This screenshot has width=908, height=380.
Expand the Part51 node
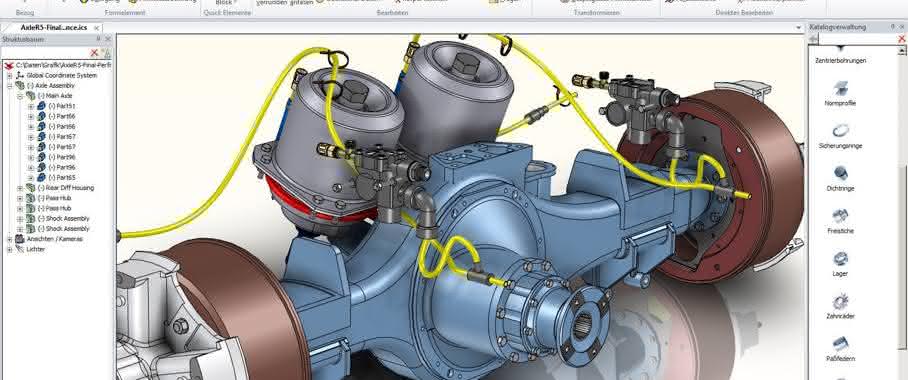(31, 106)
